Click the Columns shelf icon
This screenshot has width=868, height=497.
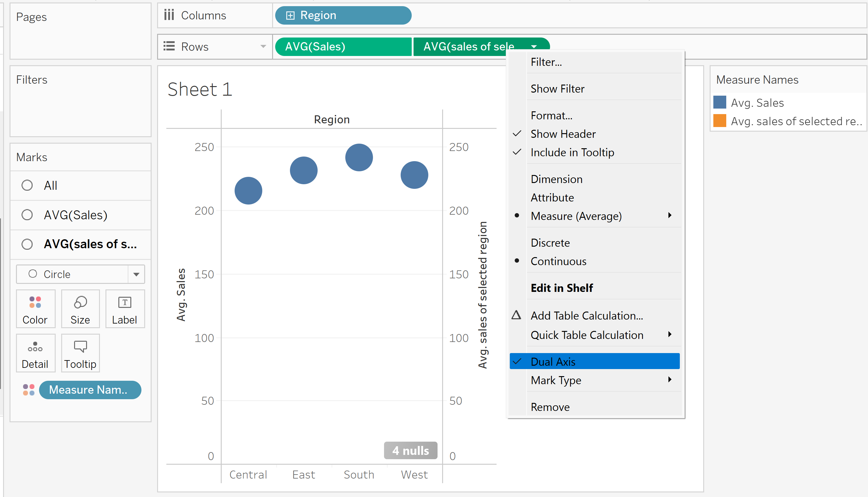click(x=169, y=15)
